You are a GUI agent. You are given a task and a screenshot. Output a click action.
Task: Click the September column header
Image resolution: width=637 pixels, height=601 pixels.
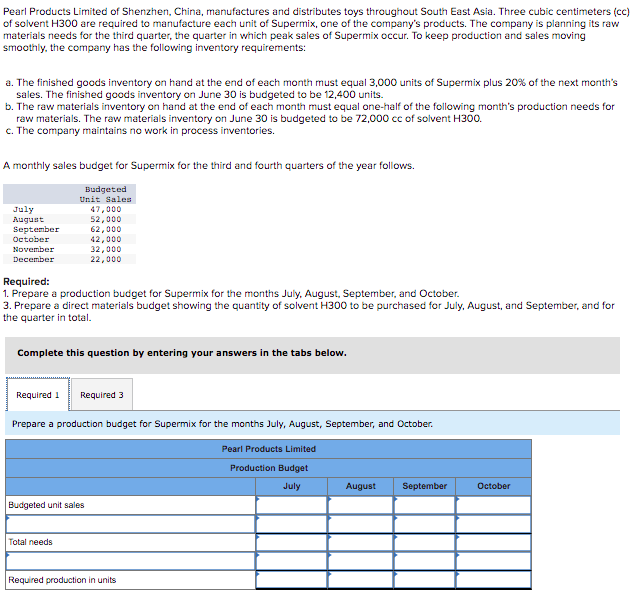[x=425, y=486]
